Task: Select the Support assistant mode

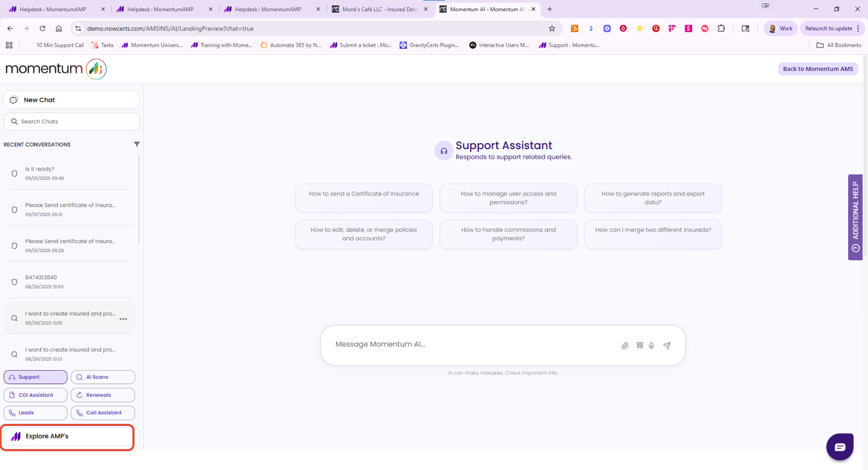Action: pos(35,377)
